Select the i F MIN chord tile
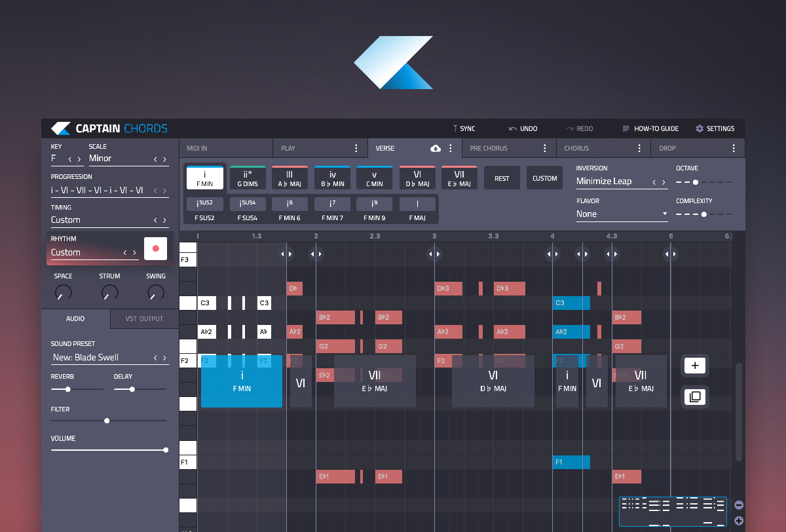Image resolution: width=786 pixels, height=532 pixels. tap(205, 178)
